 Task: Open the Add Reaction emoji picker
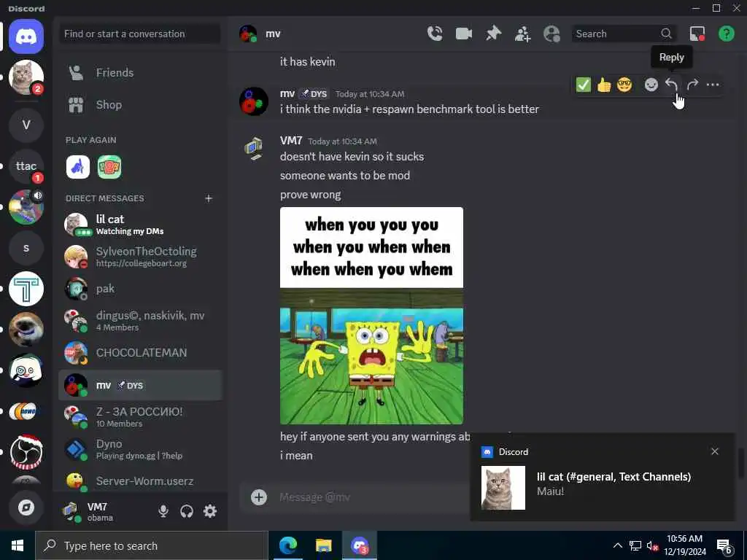651,85
